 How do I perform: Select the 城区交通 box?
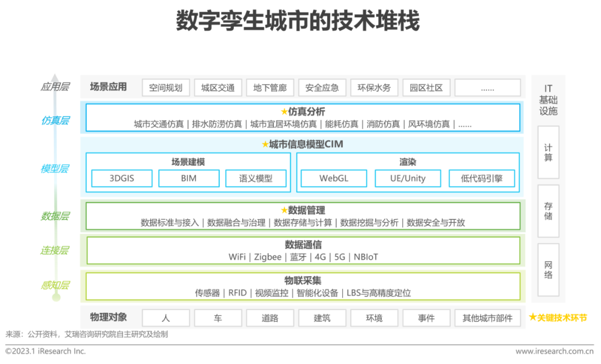pyautogui.click(x=218, y=87)
